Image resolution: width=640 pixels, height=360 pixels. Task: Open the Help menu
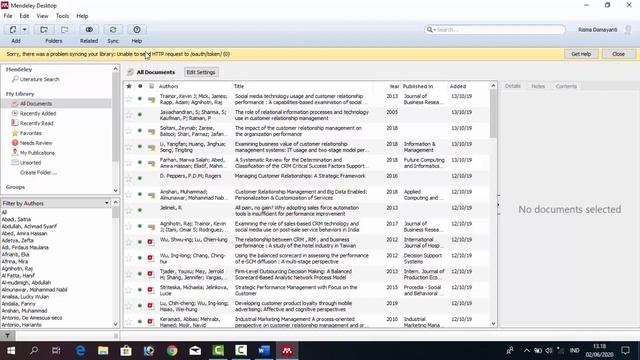[x=82, y=16]
